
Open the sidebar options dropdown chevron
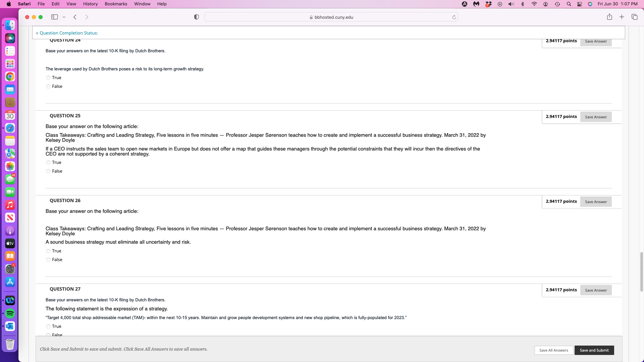[64, 17]
